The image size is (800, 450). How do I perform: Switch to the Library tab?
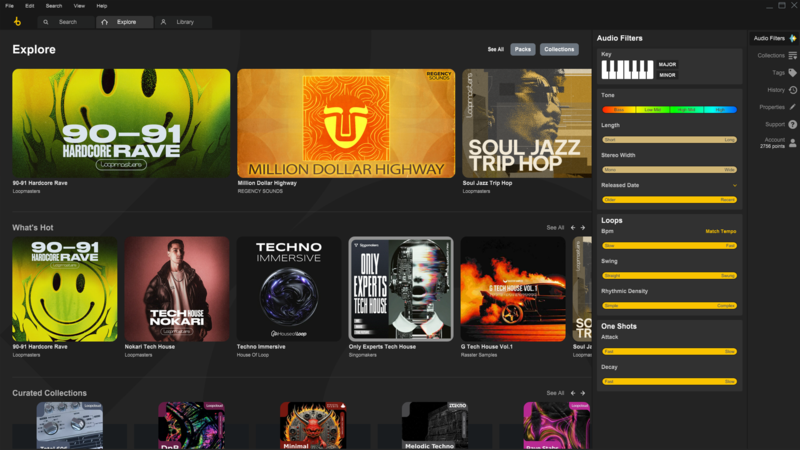[184, 22]
